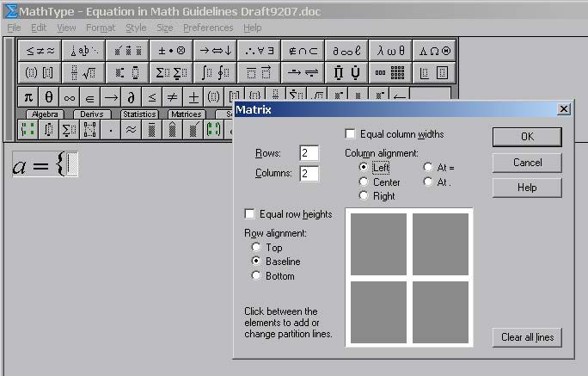Open the View menu
The image size is (588, 376).
coord(66,28)
